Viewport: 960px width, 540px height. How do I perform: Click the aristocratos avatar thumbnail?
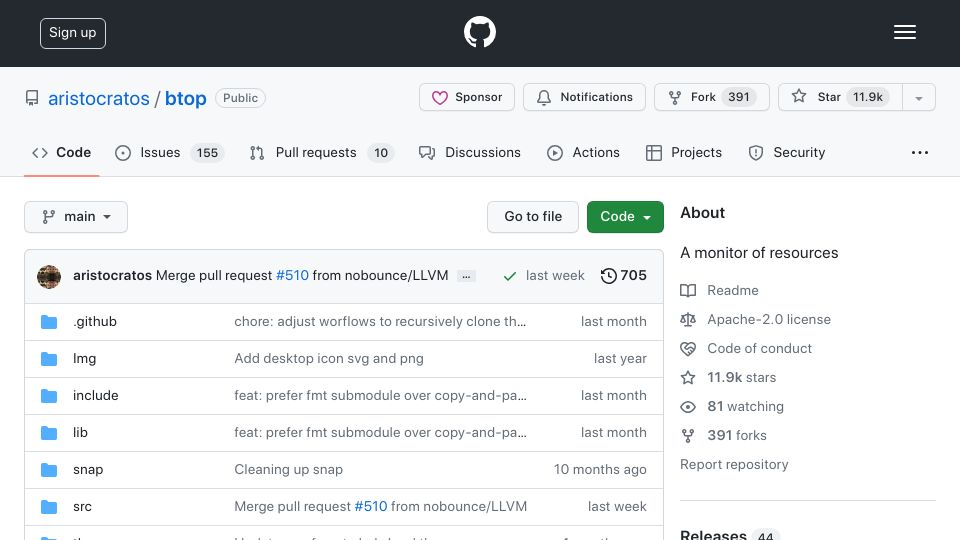[x=49, y=277]
